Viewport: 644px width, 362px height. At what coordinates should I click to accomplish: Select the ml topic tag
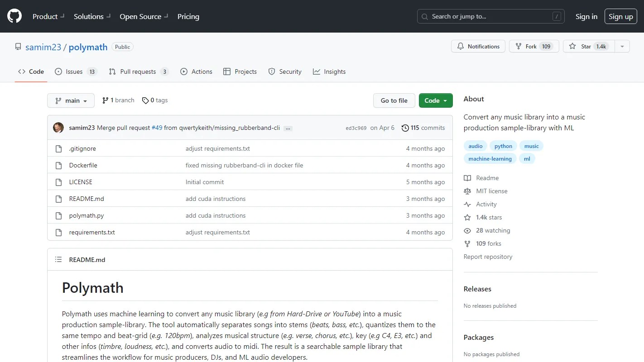[x=527, y=158]
